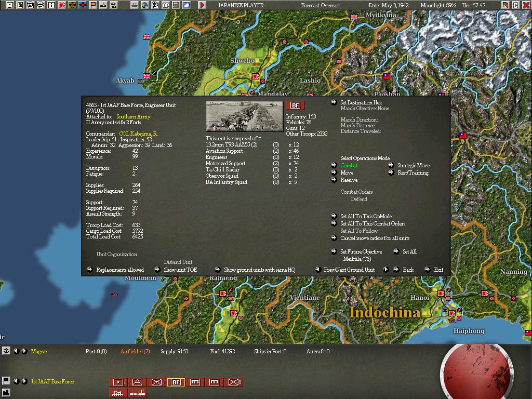Click previous unit arrow beside 1st JAAF Base Force
Screen dimensions: 532x399
16,381
